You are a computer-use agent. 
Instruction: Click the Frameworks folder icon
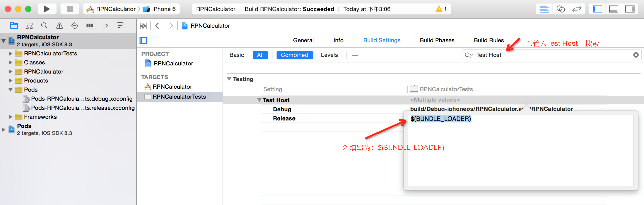(x=19, y=117)
